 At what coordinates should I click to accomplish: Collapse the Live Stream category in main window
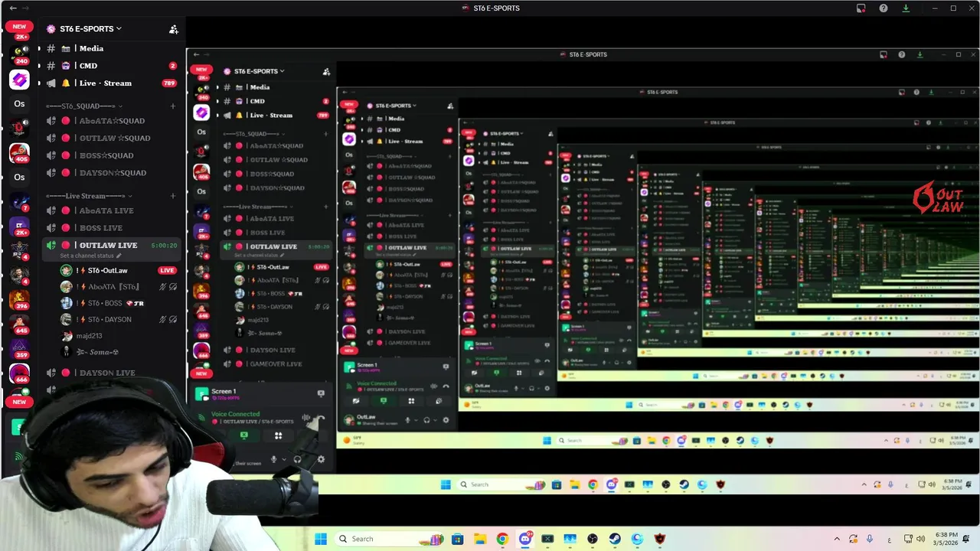(x=89, y=196)
